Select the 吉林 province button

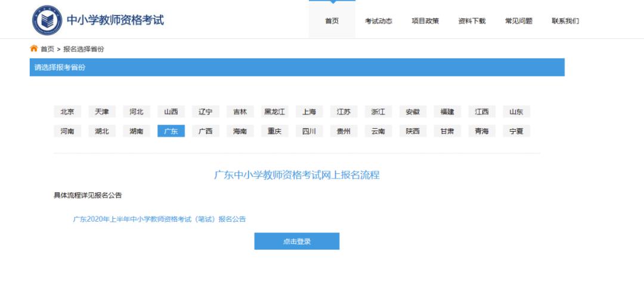(240, 111)
